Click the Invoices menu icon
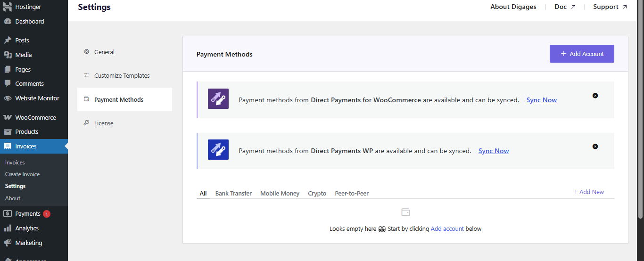The width and height of the screenshot is (644, 261). pos(8,146)
